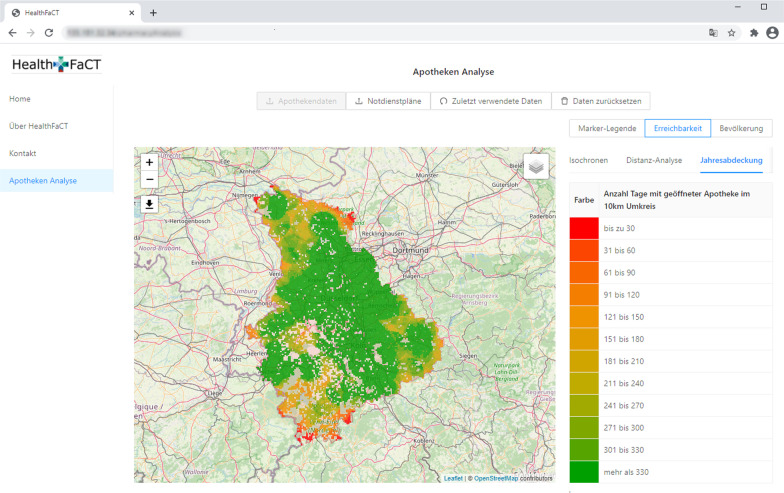
Task: Switch to the Bevölkerung panel
Action: [x=740, y=128]
